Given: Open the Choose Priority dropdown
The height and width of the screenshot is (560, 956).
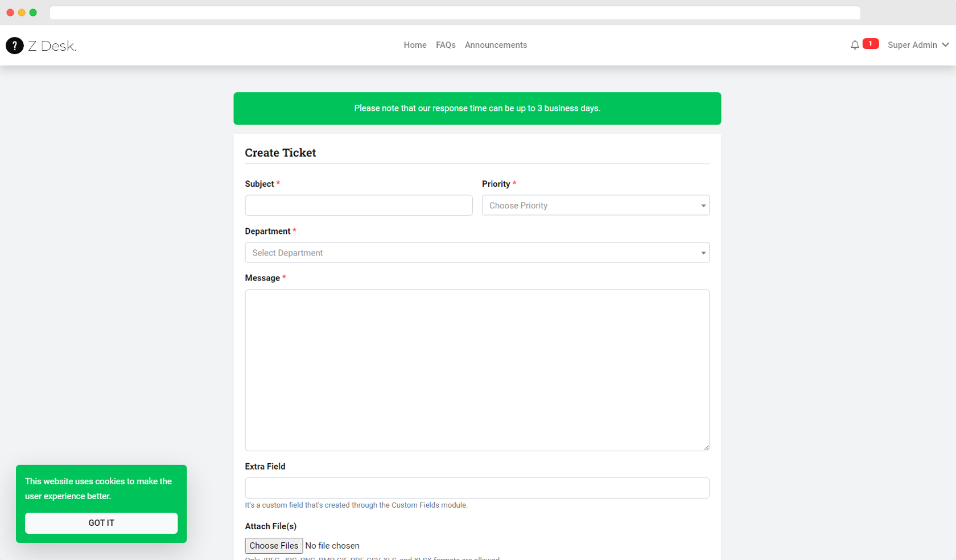Looking at the screenshot, I should pos(595,205).
